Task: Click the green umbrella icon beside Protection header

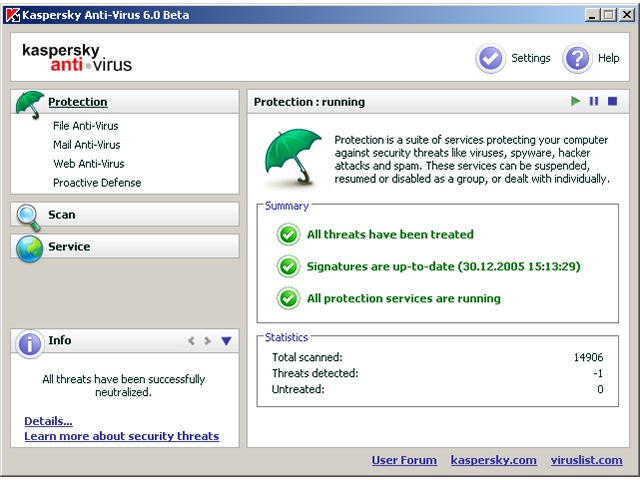Action: (x=30, y=104)
